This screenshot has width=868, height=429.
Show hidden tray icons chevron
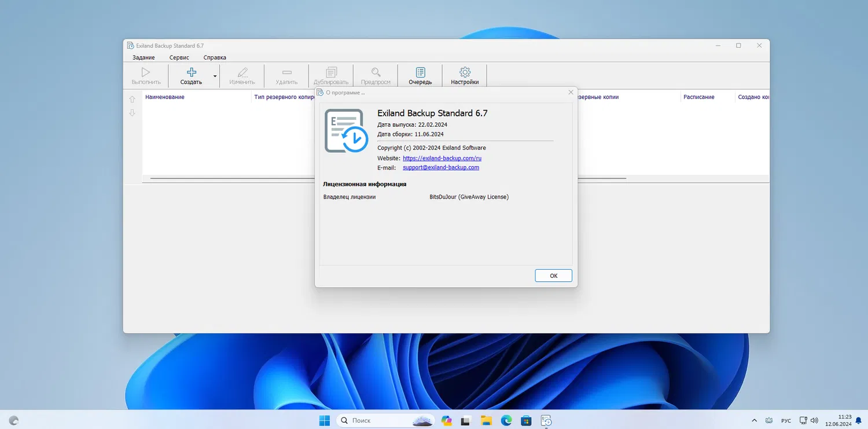click(754, 420)
